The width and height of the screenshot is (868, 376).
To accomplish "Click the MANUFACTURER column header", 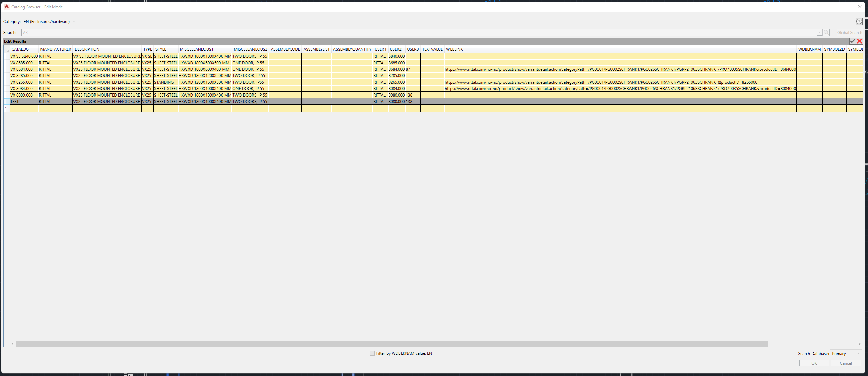I will [x=55, y=49].
